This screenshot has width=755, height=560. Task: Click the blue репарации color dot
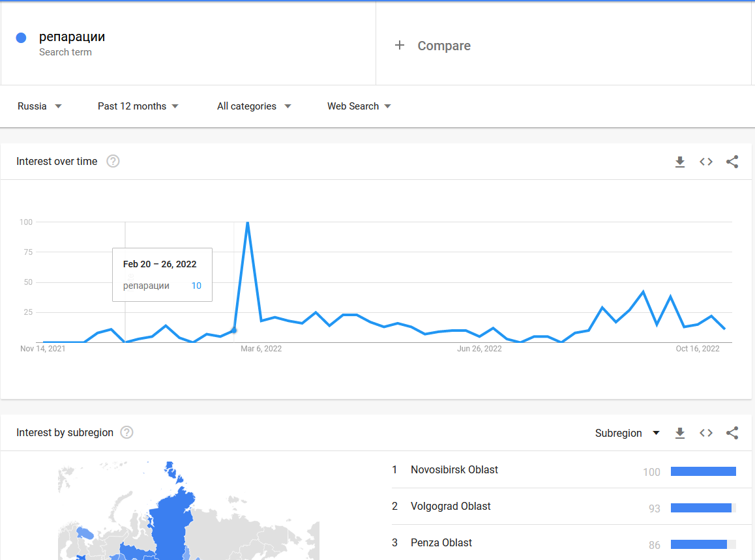21,38
